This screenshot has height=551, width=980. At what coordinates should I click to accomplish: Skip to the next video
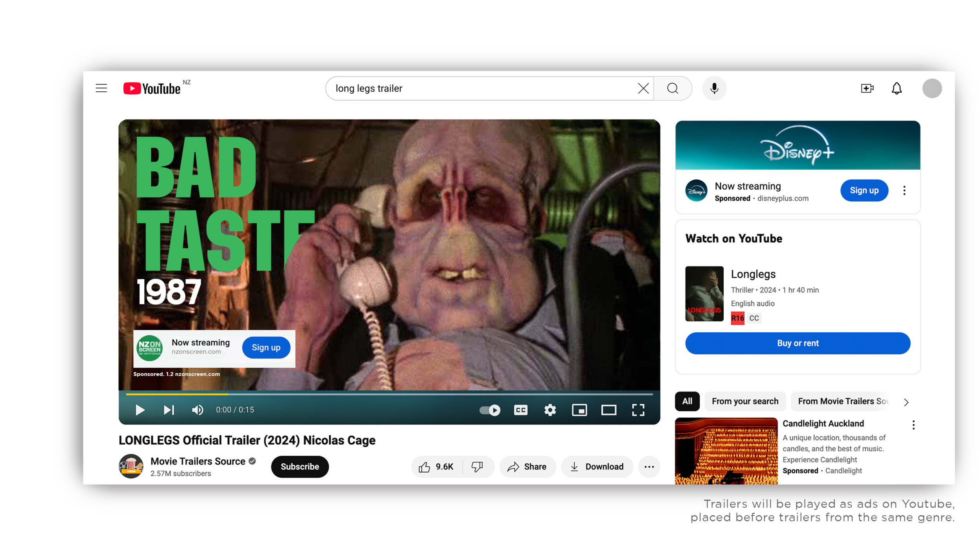(x=169, y=410)
